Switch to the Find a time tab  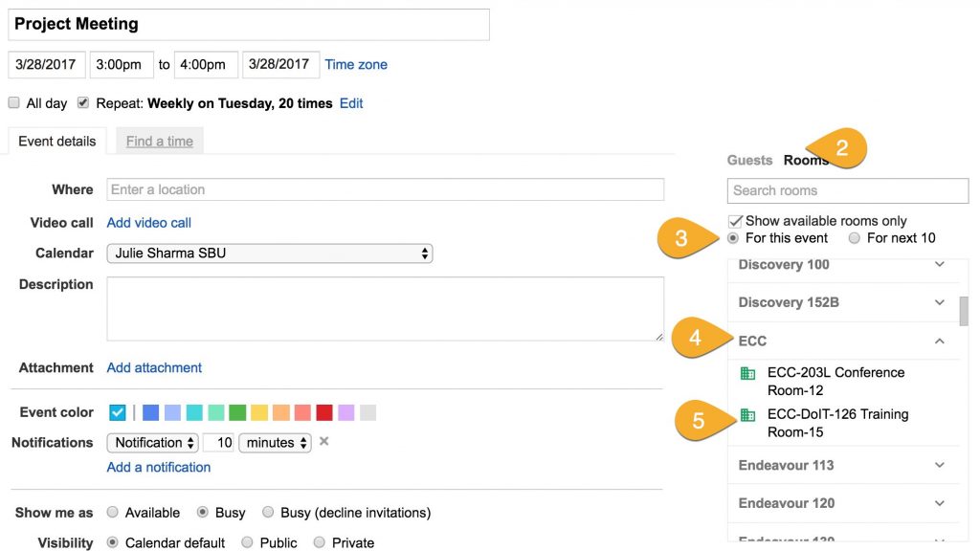(x=160, y=142)
